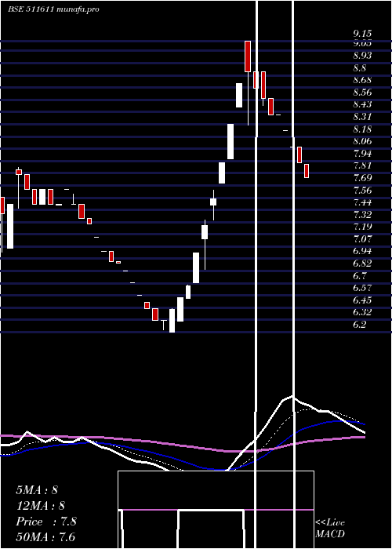
Task: Click the 8.56 price axis label
Action: tap(362, 93)
